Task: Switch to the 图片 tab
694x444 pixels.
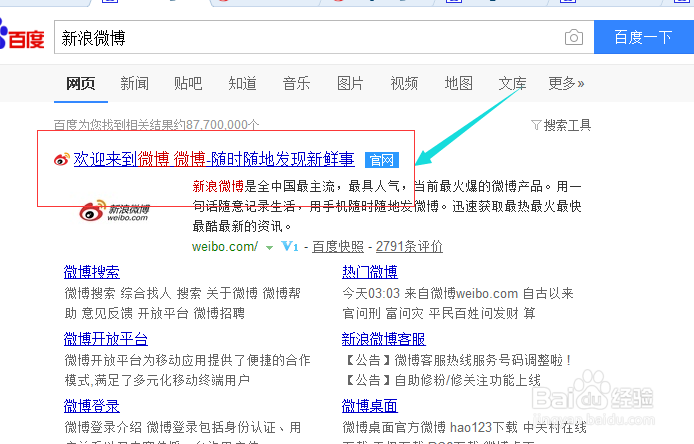Action: tap(350, 83)
